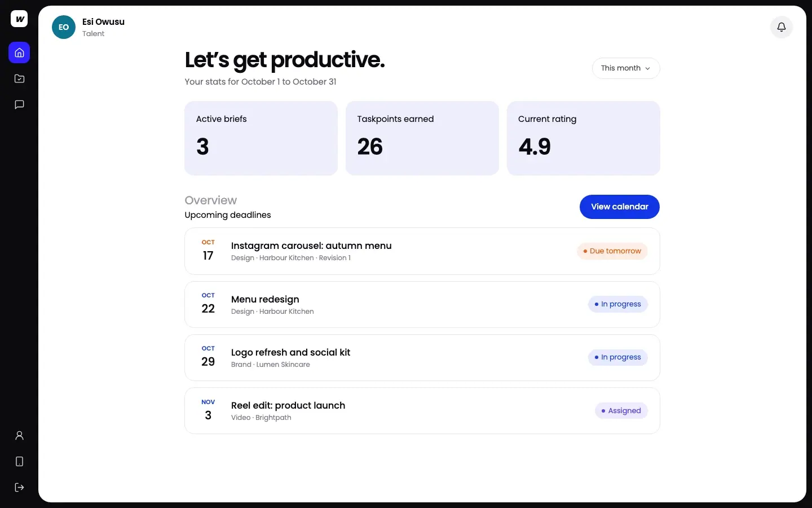The width and height of the screenshot is (812, 508).
Task: Click In progress badge for Menu redesign
Action: pyautogui.click(x=618, y=304)
